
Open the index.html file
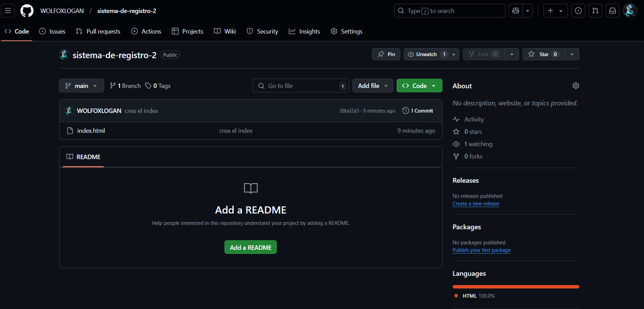pyautogui.click(x=91, y=130)
